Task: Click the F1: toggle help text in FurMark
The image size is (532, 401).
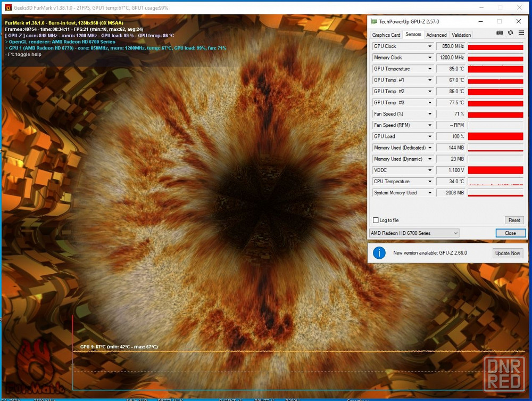Action: tap(23, 54)
